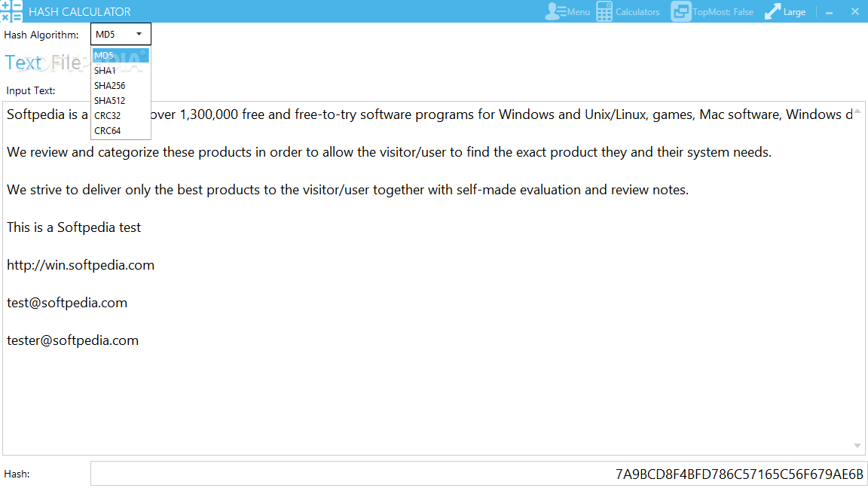Click the 'Input Text:' label
Viewport: 868px width, 488px height.
[30, 90]
